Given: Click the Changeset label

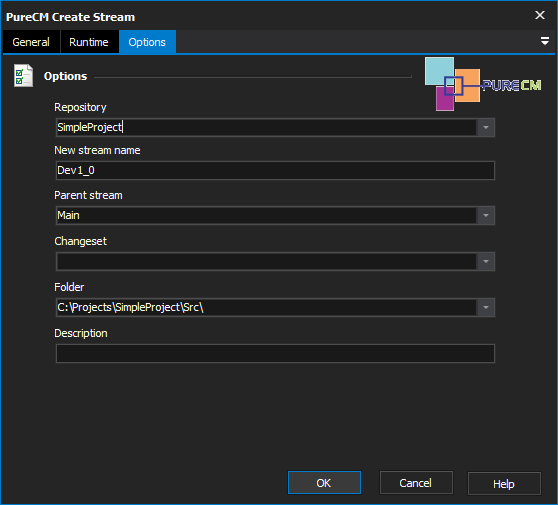Looking at the screenshot, I should (80, 241).
